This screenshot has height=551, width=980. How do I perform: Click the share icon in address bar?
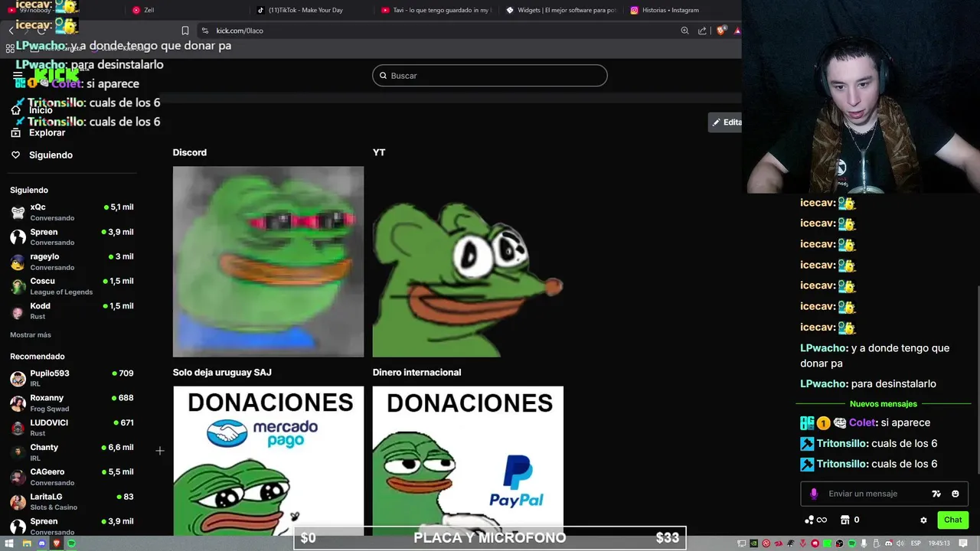click(x=703, y=31)
